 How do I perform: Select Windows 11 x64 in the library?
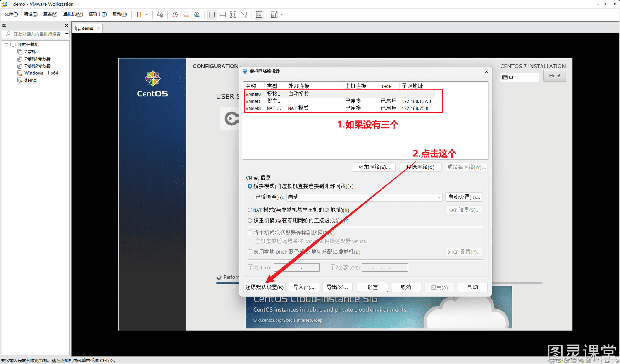(x=41, y=73)
